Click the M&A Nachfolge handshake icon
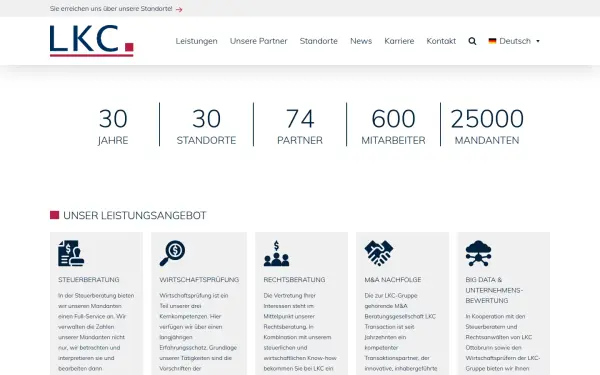The image size is (600, 375). [378, 253]
